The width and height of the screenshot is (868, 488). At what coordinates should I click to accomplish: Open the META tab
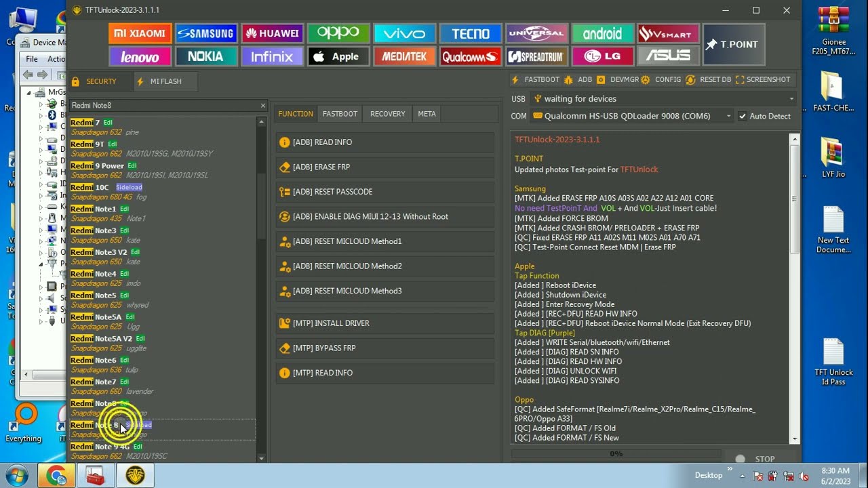pyautogui.click(x=427, y=114)
